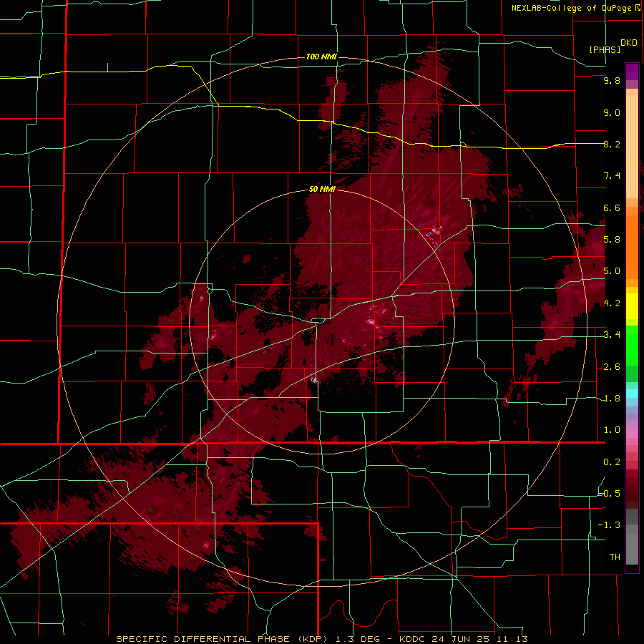Click the 'DKD' legend unit label
This screenshot has width=644, height=644.
point(629,43)
